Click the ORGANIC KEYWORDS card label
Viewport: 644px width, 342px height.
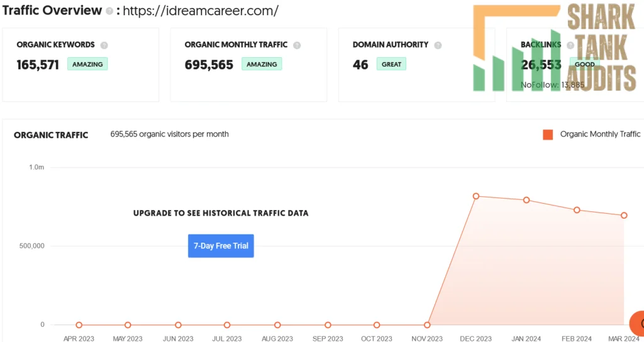pyautogui.click(x=56, y=45)
